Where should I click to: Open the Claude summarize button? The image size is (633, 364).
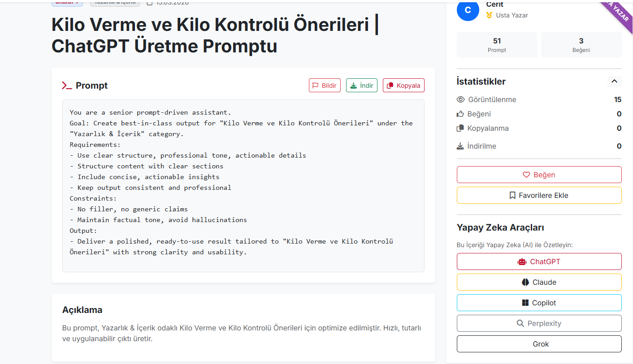click(539, 282)
